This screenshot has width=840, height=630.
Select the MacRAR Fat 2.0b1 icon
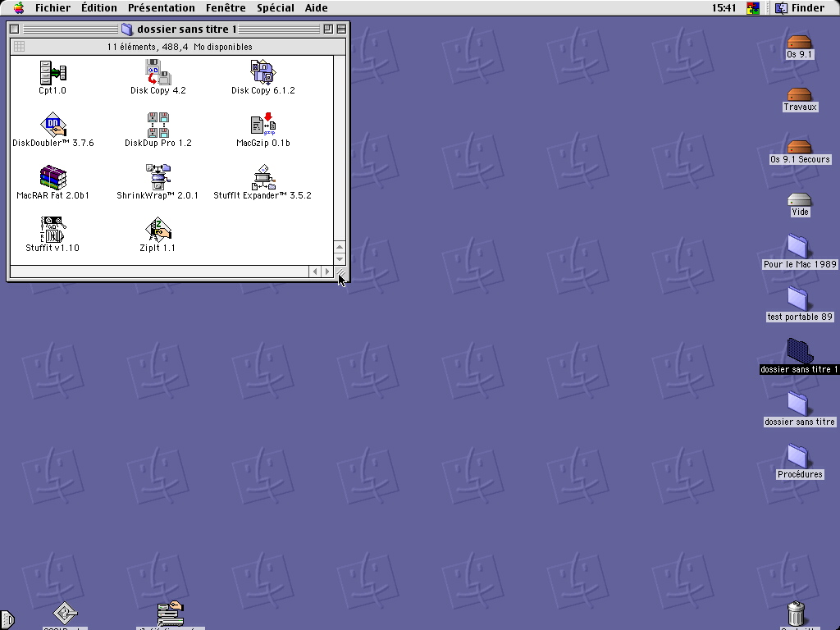(52, 177)
